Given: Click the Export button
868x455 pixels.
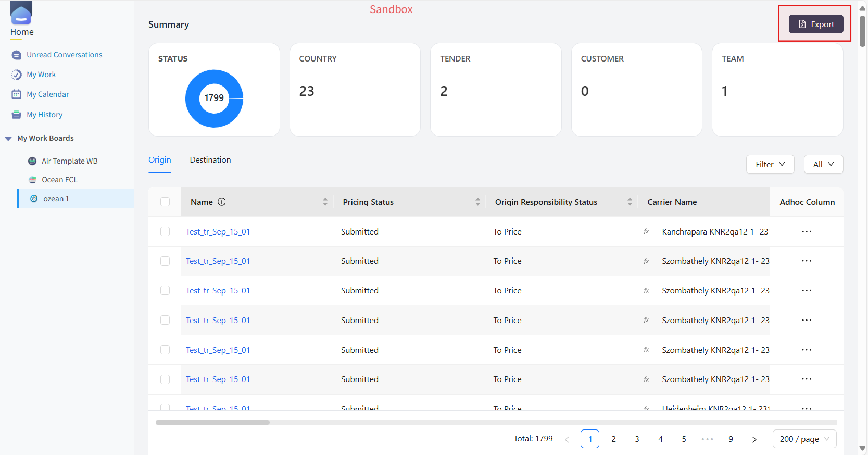Looking at the screenshot, I should pyautogui.click(x=816, y=24).
